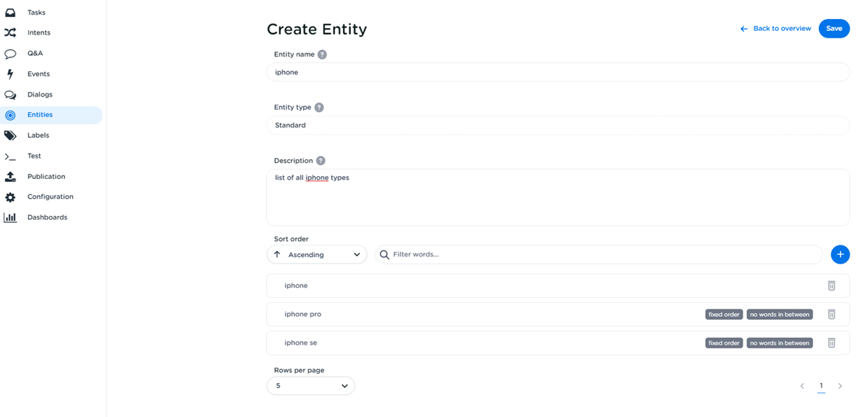Expand the Rows per page dropdown
868x417 pixels.
coord(310,386)
